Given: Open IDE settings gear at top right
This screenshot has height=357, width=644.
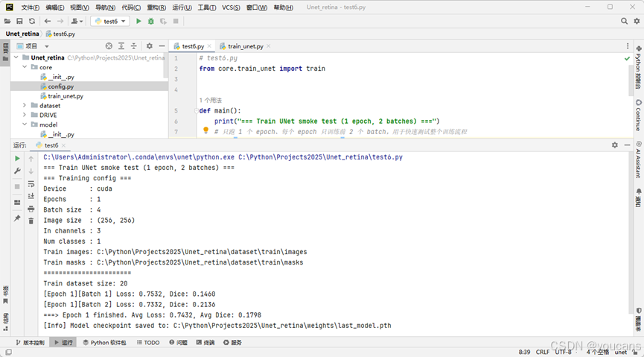Looking at the screenshot, I should pyautogui.click(x=637, y=21).
